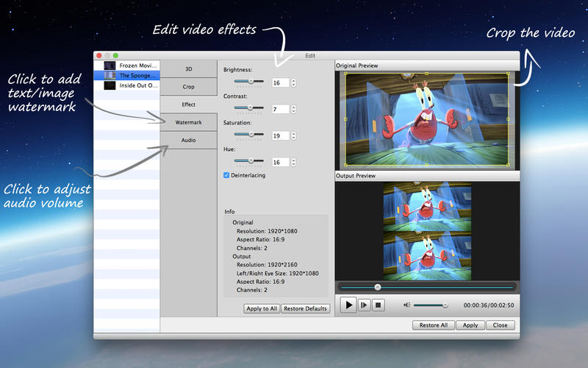The height and width of the screenshot is (368, 588).
Task: Play the video preview
Action: pyautogui.click(x=348, y=305)
